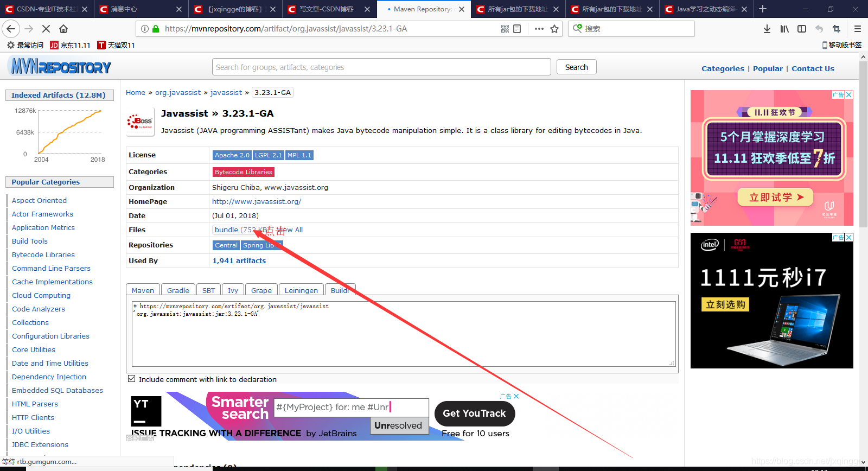Open the Firefox hamburger menu

coord(857,29)
